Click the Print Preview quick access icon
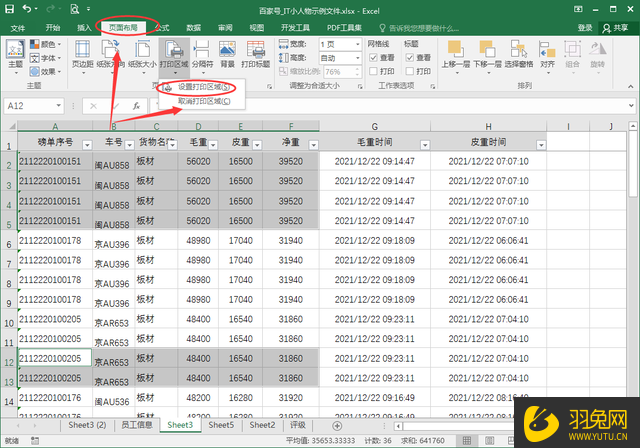 [x=75, y=9]
